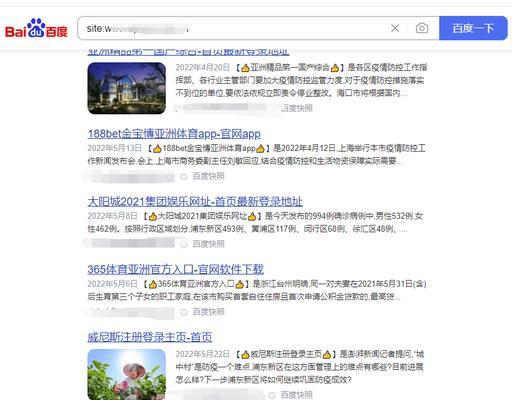This screenshot has height=400, width=512.
Task: Open 百度快照 under the 188bet result
Action: click(x=208, y=176)
